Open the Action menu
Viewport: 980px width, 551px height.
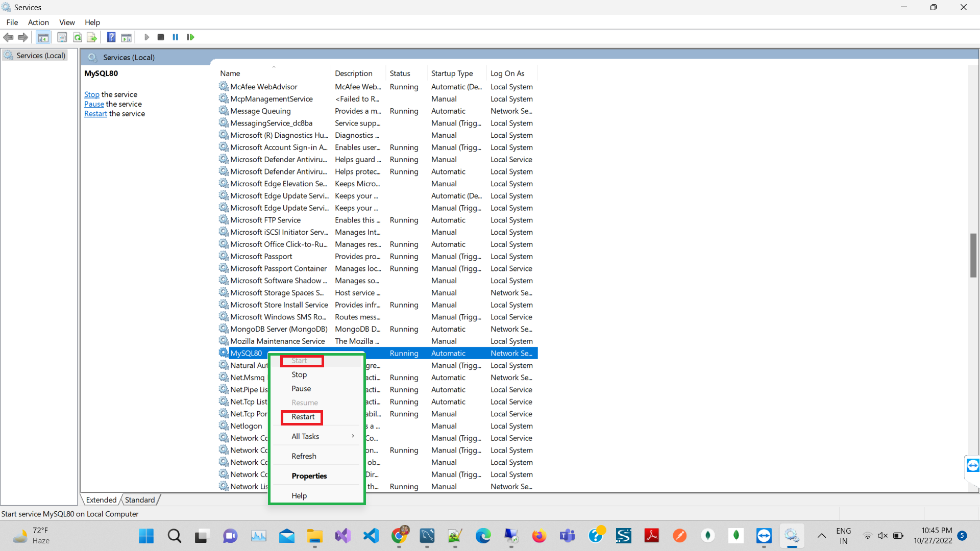[x=38, y=22]
